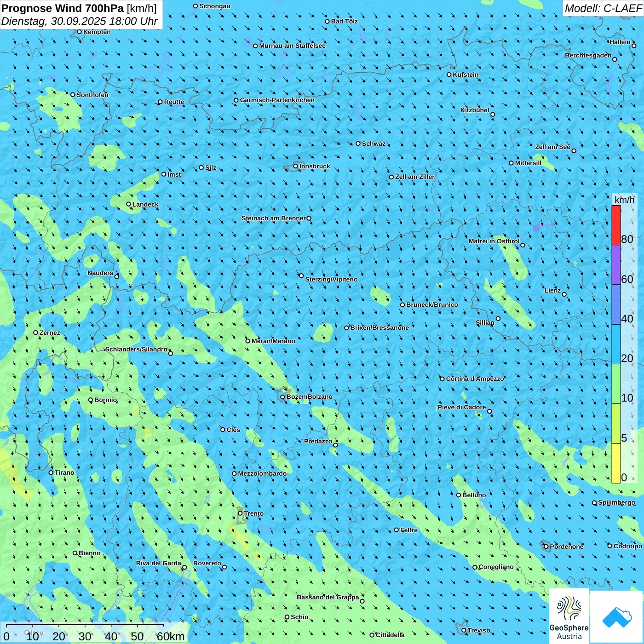Click the red 80 km/h legend color
This screenshot has height=644, width=644.
[616, 225]
